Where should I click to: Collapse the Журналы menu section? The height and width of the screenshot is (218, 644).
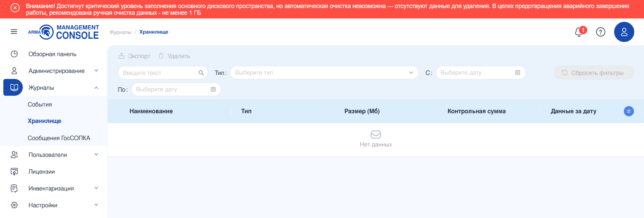point(96,88)
